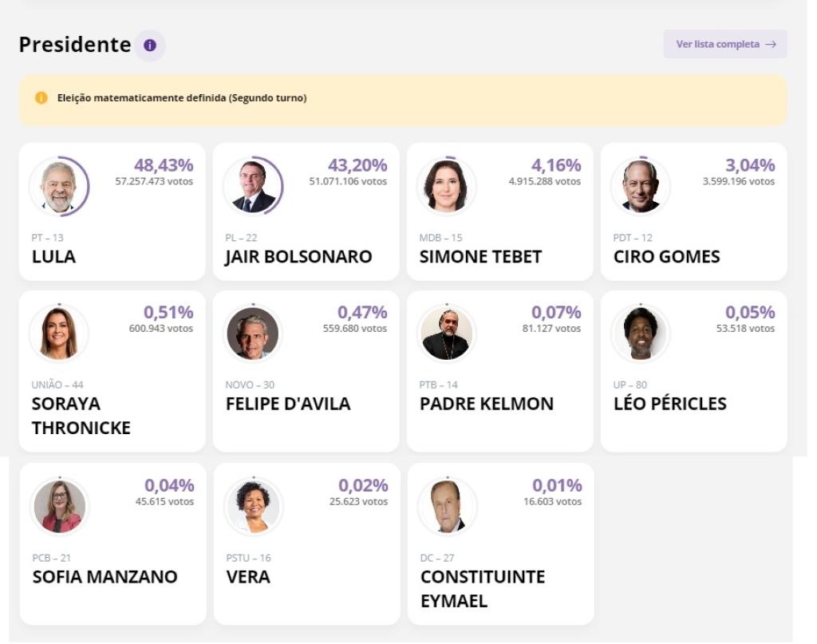Screen dimensions: 817x644
Task: Click Jair Bolsonaro's candidate photo
Action: coord(253,187)
